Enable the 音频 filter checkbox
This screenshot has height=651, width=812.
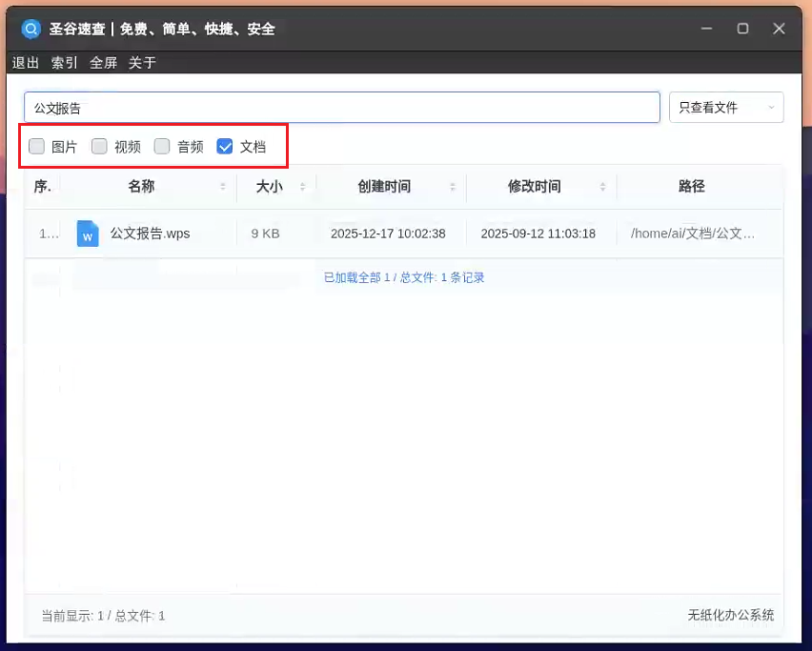(x=163, y=147)
